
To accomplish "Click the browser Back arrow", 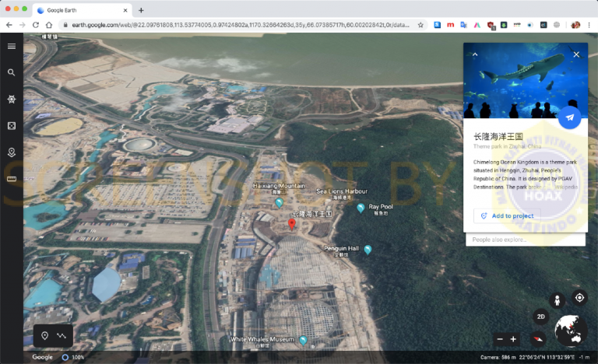I will [x=9, y=25].
